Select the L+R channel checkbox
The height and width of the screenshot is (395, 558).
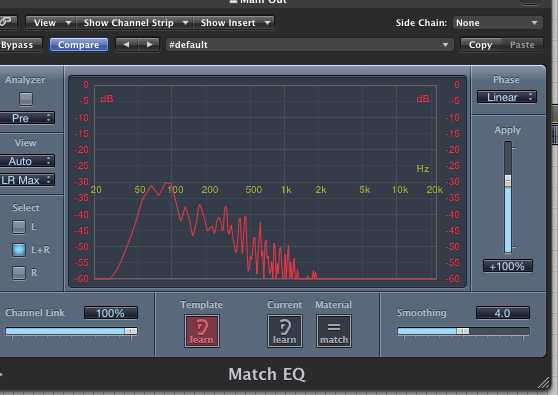coord(19,250)
